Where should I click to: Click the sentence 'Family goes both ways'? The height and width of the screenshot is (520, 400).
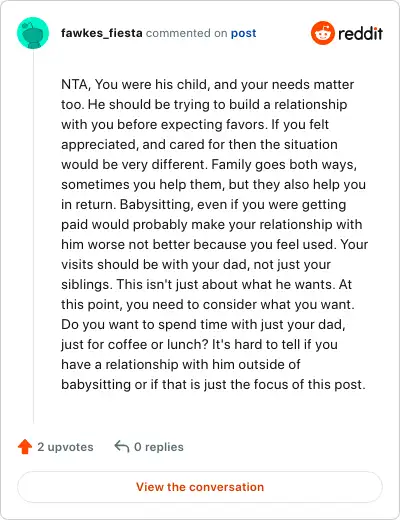pos(282,165)
